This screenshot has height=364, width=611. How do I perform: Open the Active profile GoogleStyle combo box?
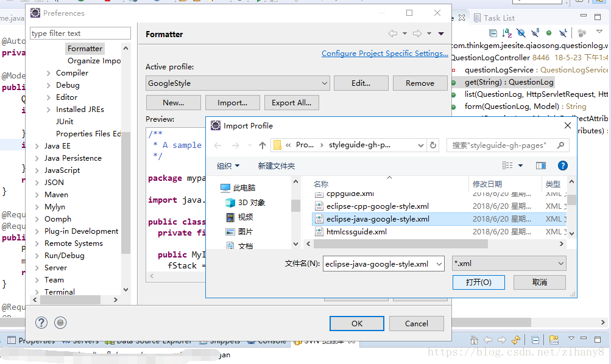(x=238, y=83)
